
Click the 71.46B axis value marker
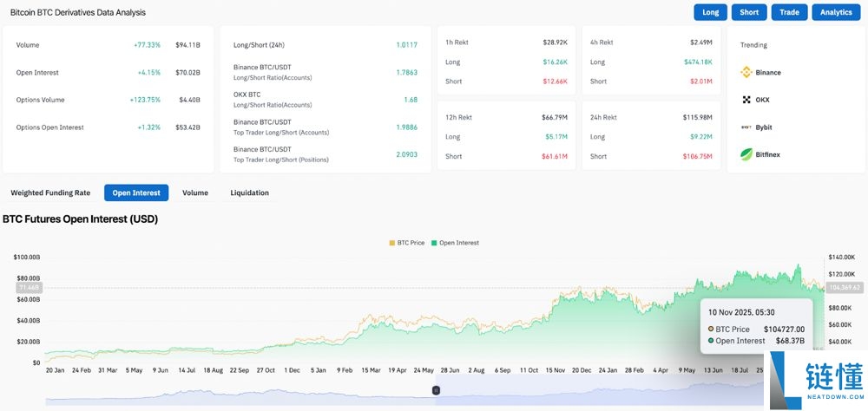coord(28,287)
